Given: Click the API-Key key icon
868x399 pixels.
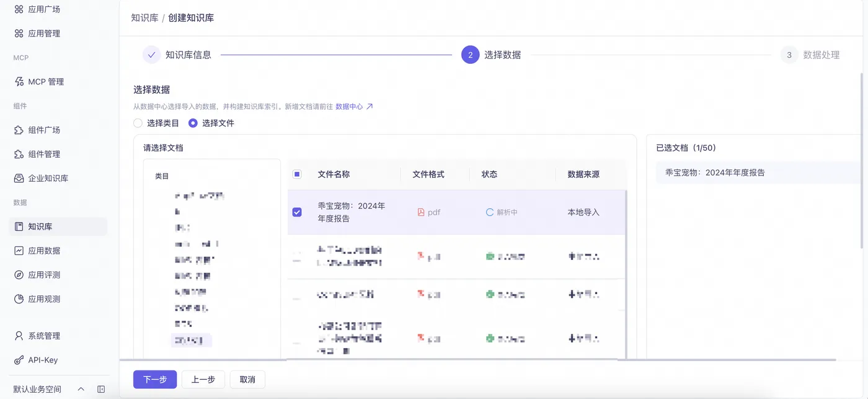Looking at the screenshot, I should (19, 360).
